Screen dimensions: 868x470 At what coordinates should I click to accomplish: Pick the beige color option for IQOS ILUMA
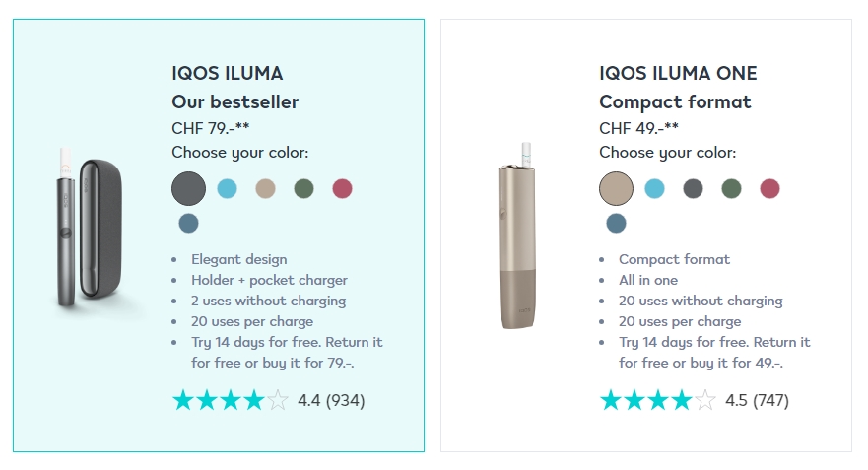click(x=265, y=189)
